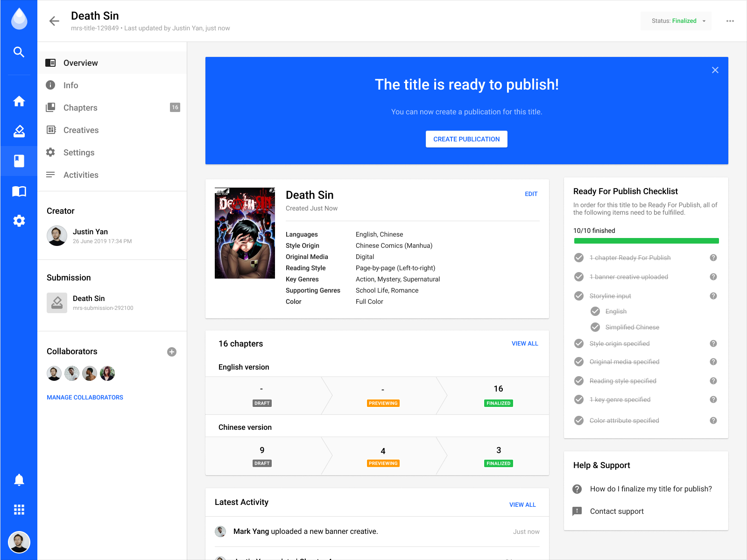This screenshot has width=747, height=560.
Task: Open the Chapters section
Action: click(80, 108)
